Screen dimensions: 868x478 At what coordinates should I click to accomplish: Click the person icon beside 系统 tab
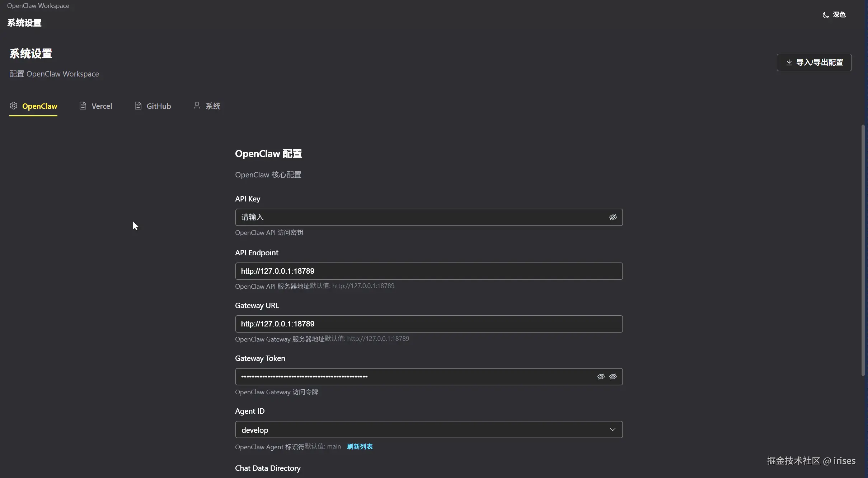click(197, 105)
